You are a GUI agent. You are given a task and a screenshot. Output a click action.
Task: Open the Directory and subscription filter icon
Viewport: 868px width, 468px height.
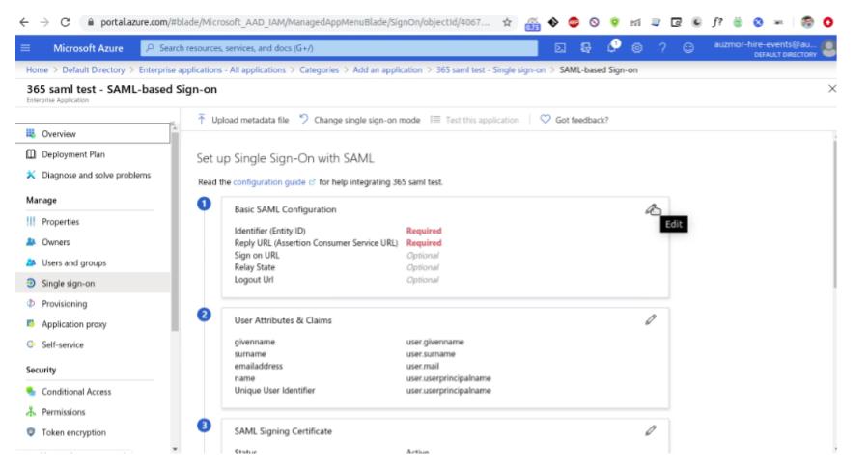586,48
